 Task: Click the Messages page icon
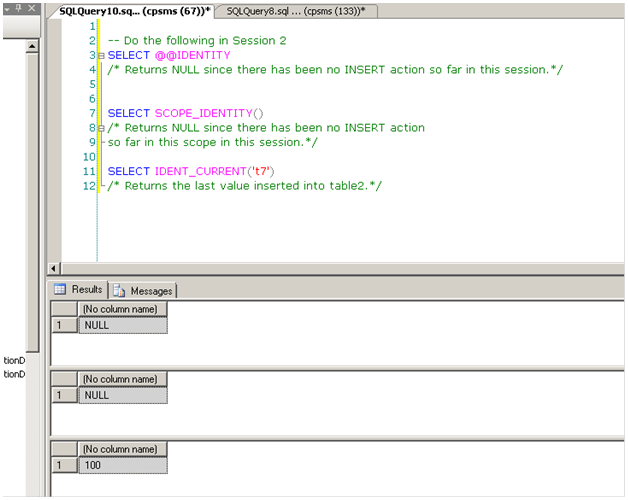(x=119, y=290)
